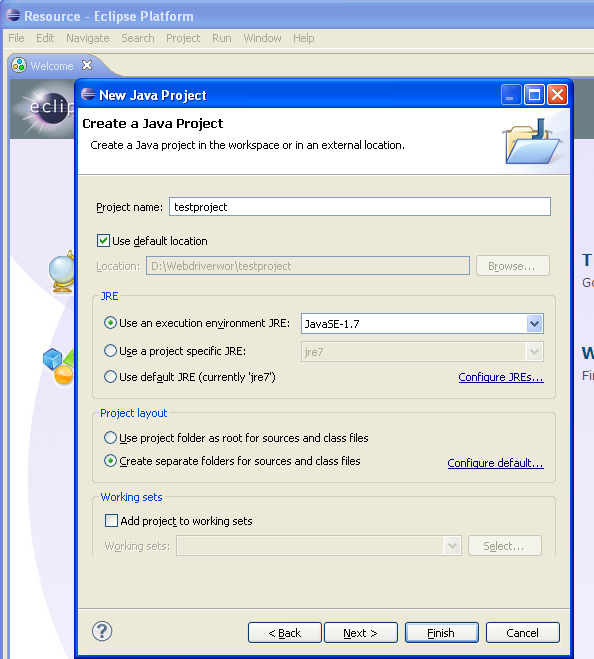Click the Eclipse icon in the dialog title bar
This screenshot has width=594, height=659.
tap(88, 95)
